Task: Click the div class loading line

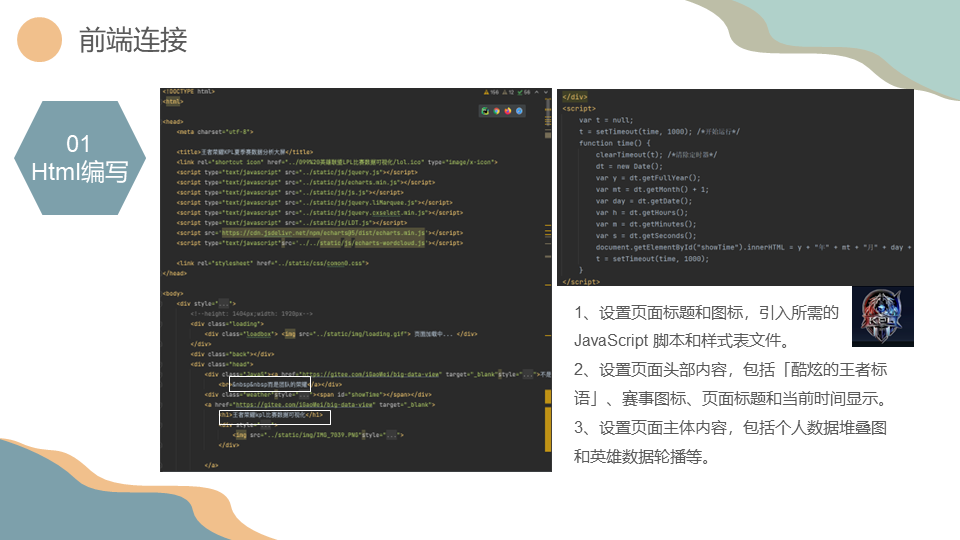Action: click(227, 324)
